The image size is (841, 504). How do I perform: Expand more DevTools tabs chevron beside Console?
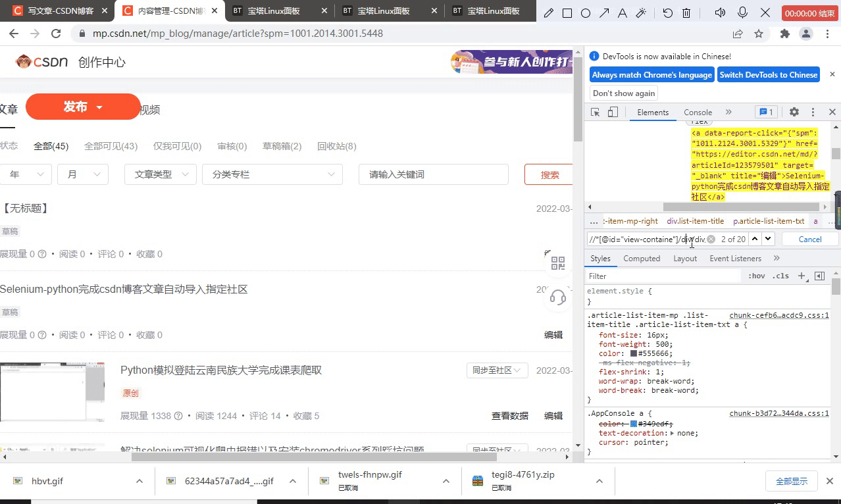tap(728, 113)
